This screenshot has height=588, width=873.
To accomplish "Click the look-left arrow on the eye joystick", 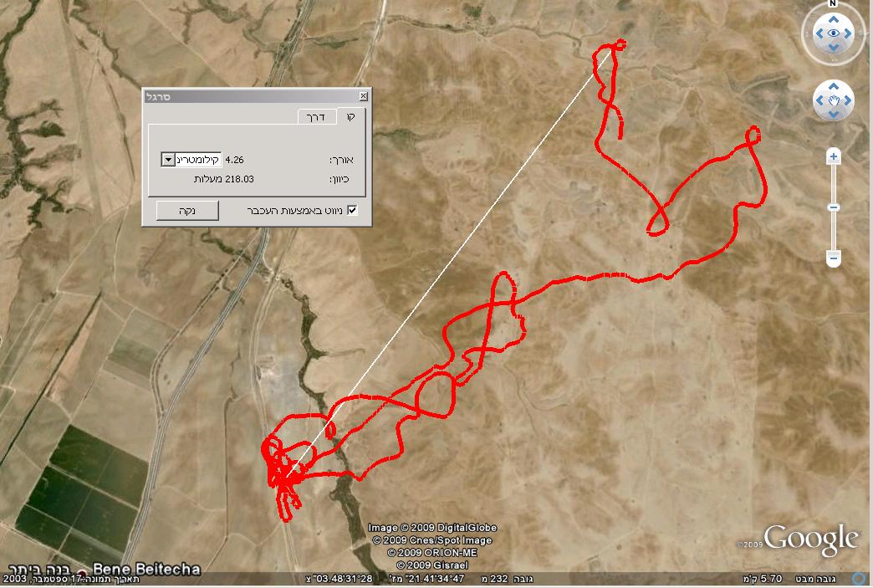I will [819, 34].
